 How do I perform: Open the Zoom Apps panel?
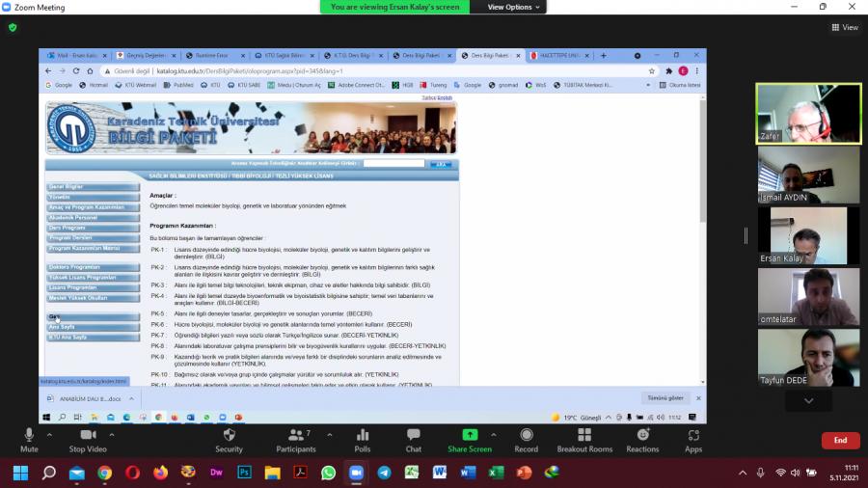693,441
